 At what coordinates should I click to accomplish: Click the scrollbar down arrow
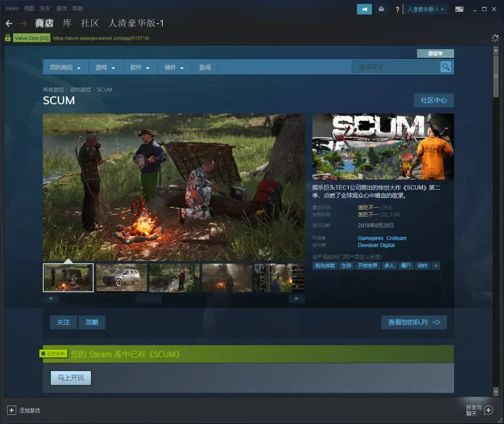coord(496,391)
